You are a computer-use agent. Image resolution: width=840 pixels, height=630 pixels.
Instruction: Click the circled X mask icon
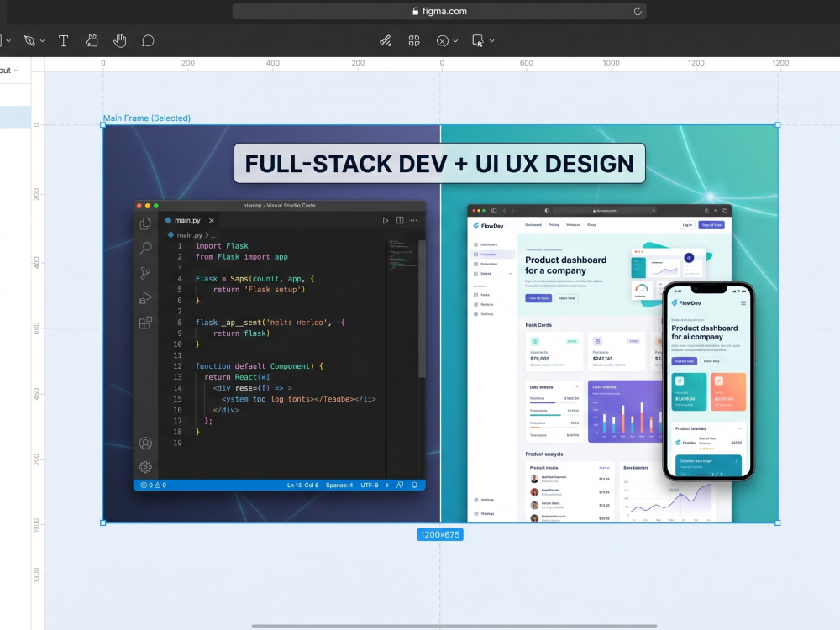[x=442, y=40]
